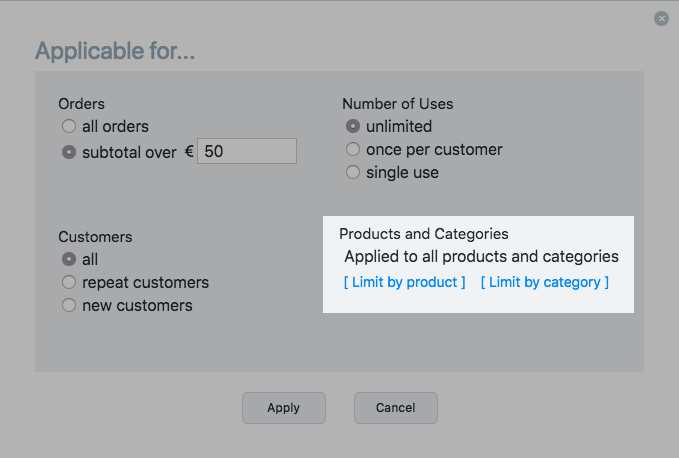Image resolution: width=679 pixels, height=458 pixels.
Task: Choose the 'repeat customers' option
Action: coord(68,283)
